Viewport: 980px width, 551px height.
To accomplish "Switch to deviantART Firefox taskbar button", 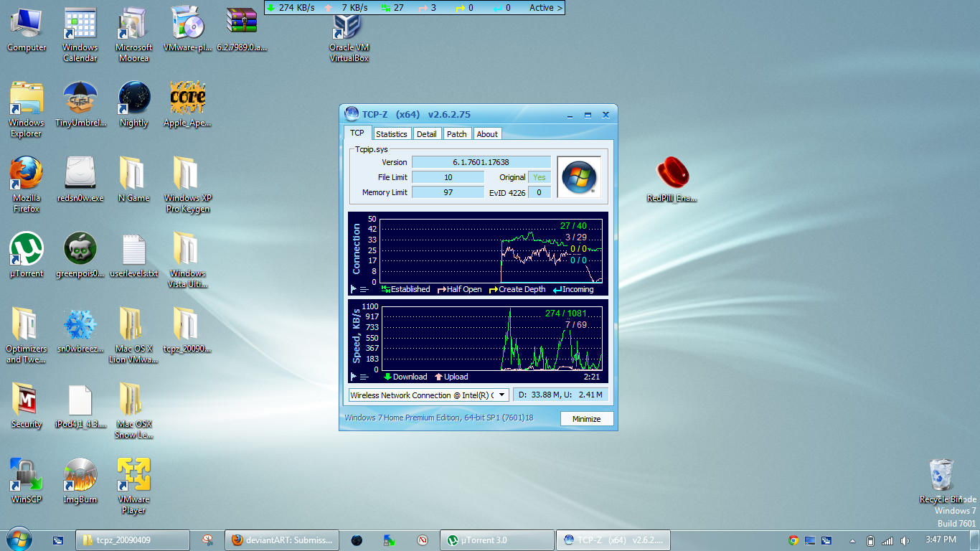I will point(282,540).
